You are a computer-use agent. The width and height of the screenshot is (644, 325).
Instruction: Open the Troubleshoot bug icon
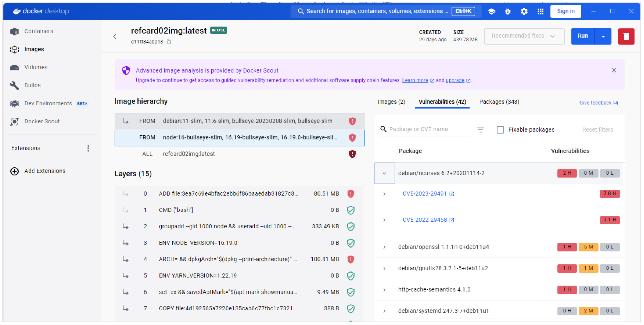click(508, 11)
